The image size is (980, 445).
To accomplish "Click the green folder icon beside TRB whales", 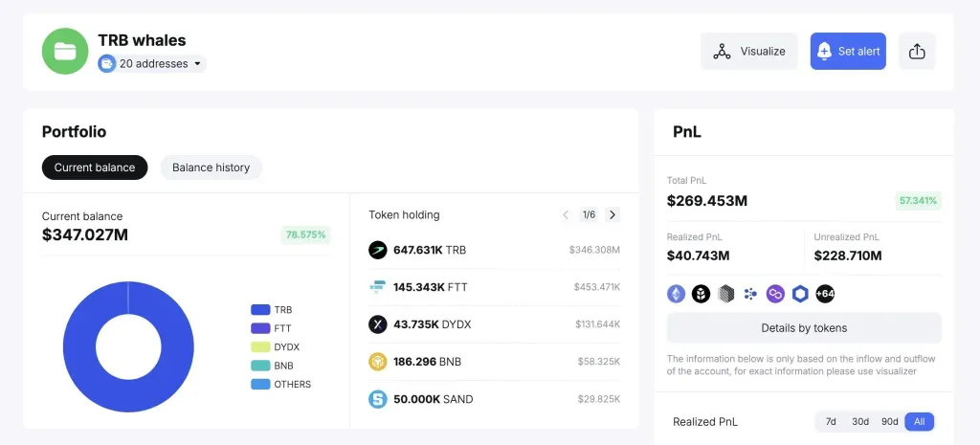I will pos(65,52).
